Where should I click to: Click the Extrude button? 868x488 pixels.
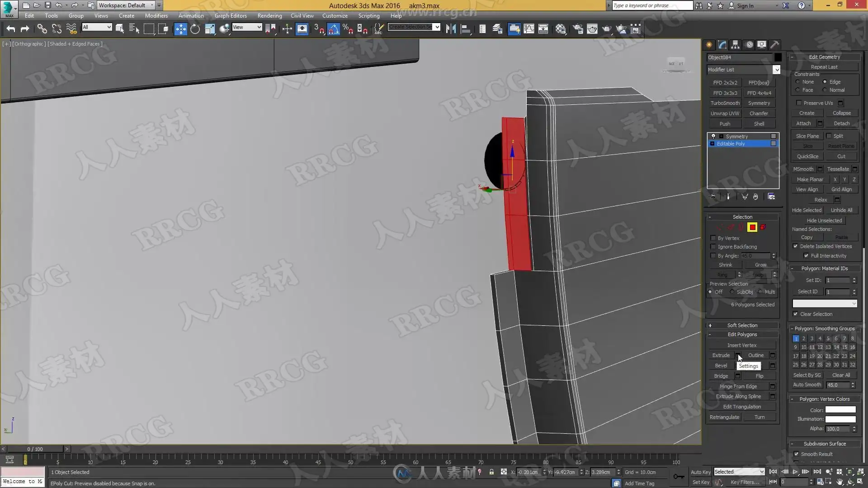point(721,355)
